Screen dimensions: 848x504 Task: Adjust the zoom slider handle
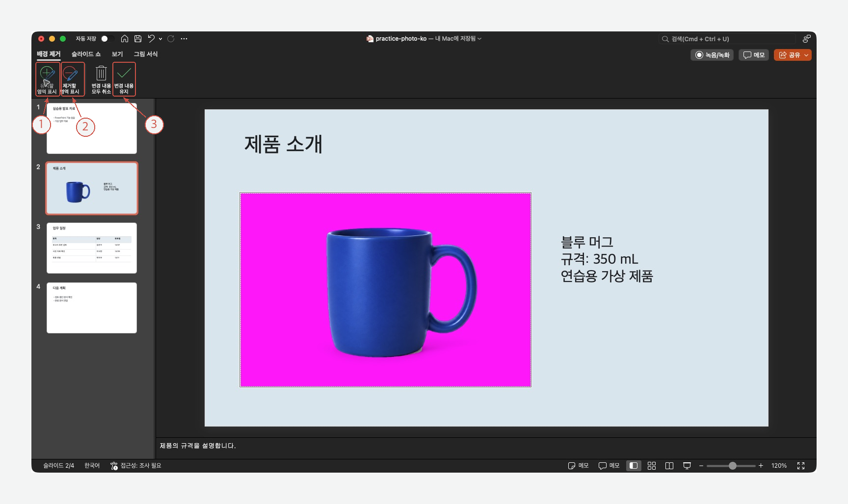(732, 466)
